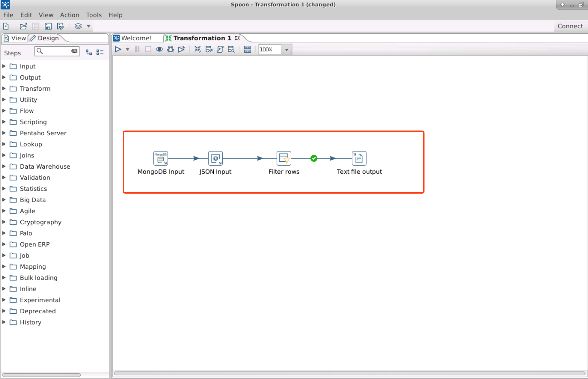Click the Save file icon
The height and width of the screenshot is (379, 588).
[48, 26]
